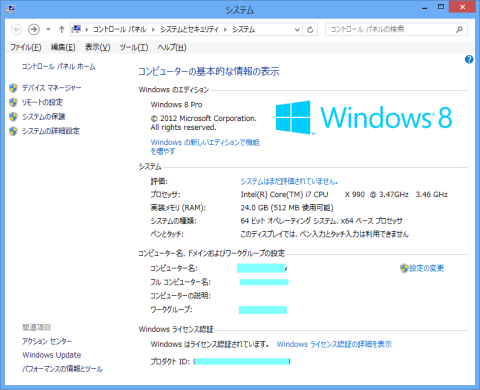Open システムの保護 link
This screenshot has height=390, width=480.
(44, 117)
